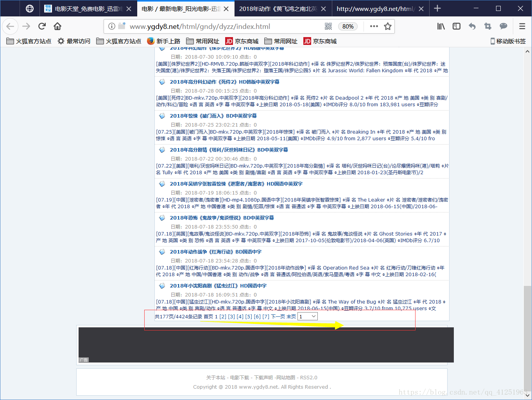Screen dimensions: 532x400
Task: Open the Library icon in toolbar
Action: pos(441,26)
